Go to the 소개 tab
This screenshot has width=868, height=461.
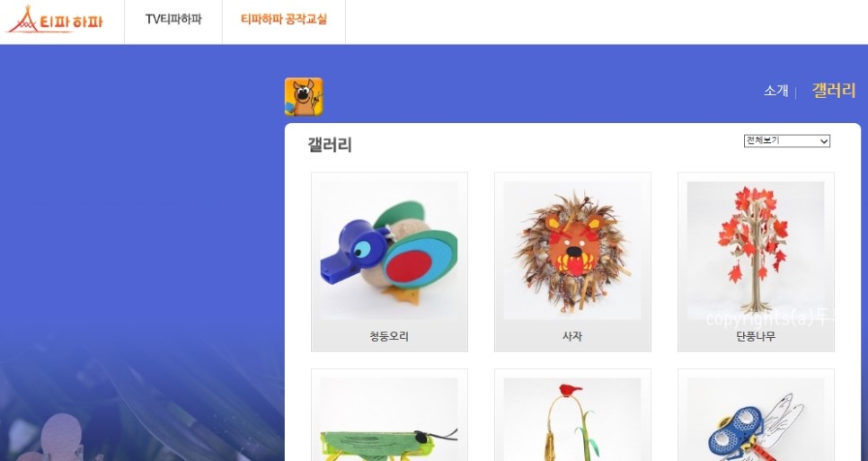(x=775, y=91)
